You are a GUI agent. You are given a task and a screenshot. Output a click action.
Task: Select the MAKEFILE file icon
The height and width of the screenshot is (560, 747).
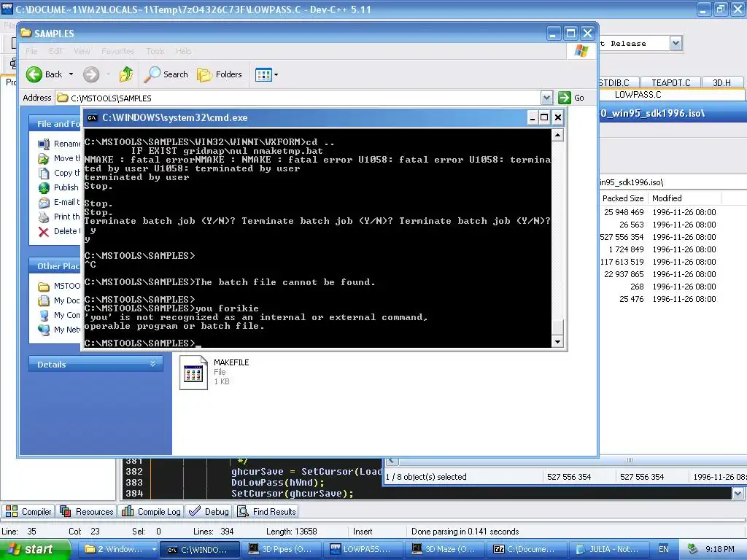pos(193,373)
